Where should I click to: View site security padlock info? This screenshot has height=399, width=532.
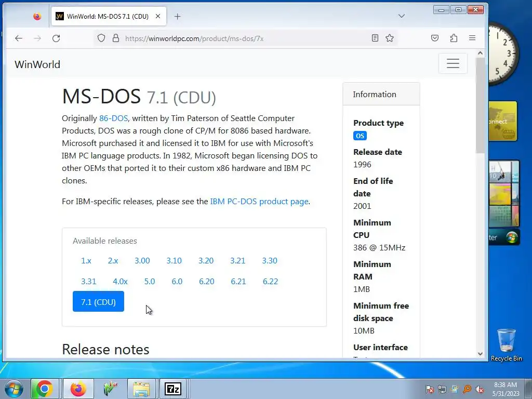pos(116,38)
